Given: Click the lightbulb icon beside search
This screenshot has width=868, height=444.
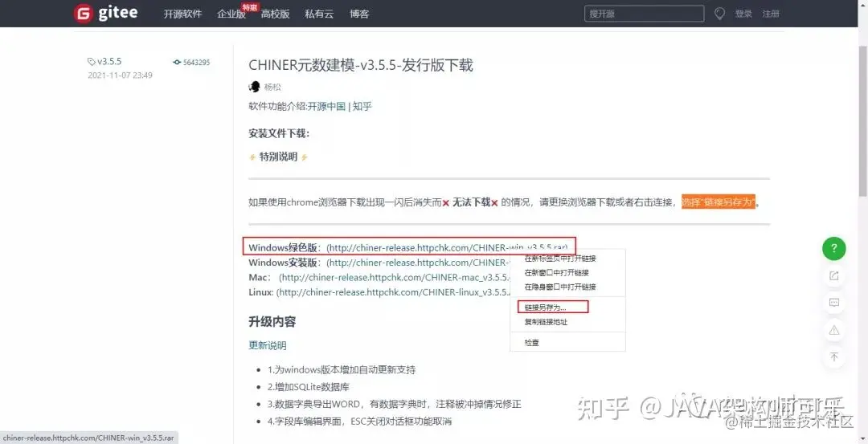Looking at the screenshot, I should coord(719,14).
